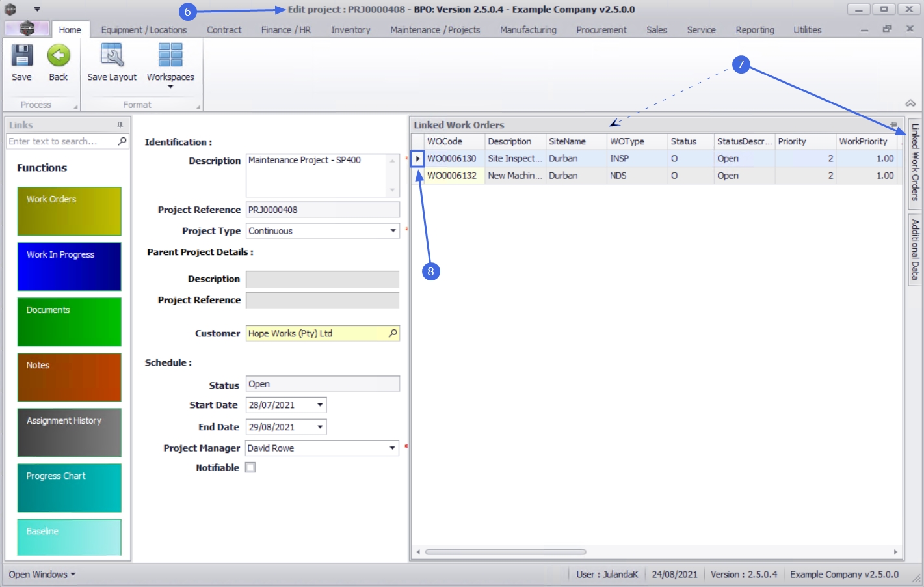Collapse the ribbon with the chevron icon
Viewport: 924px width, 587px height.
coord(910,103)
